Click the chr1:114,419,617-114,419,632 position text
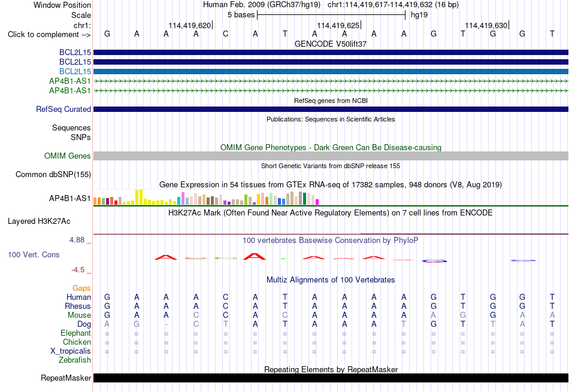Viewport: 569px width, 392px height. pyautogui.click(x=380, y=5)
